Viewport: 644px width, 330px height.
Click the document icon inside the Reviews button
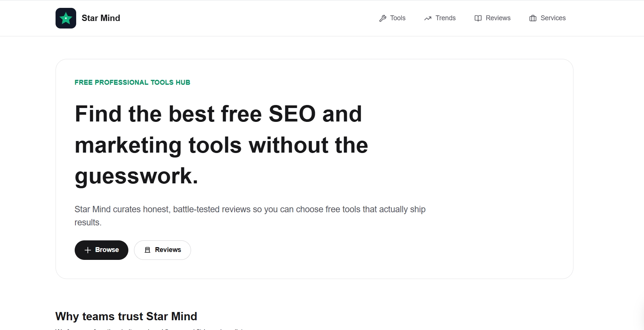tap(148, 250)
